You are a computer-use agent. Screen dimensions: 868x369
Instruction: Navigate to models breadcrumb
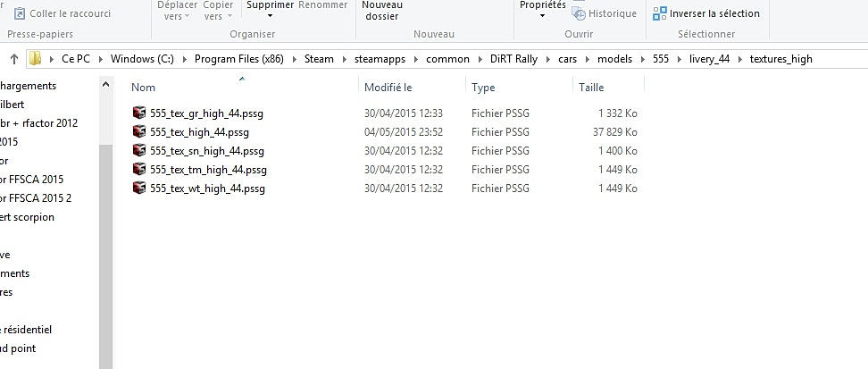(x=614, y=59)
